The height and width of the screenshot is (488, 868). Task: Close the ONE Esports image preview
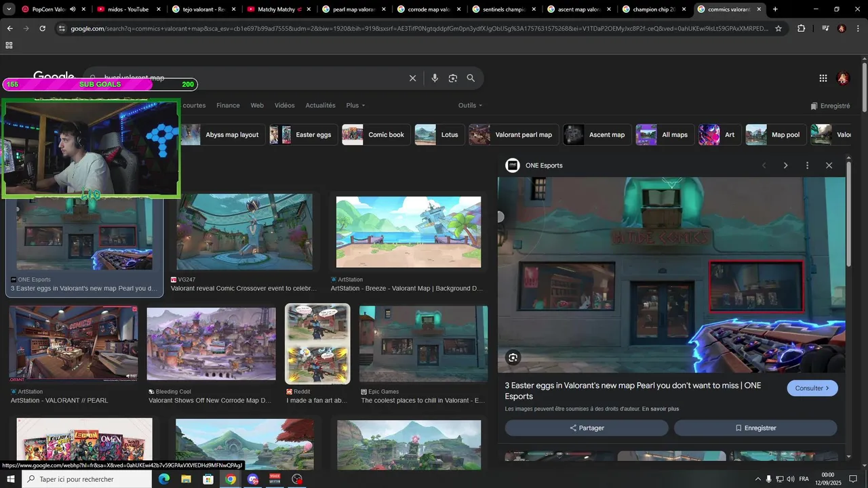coord(829,165)
